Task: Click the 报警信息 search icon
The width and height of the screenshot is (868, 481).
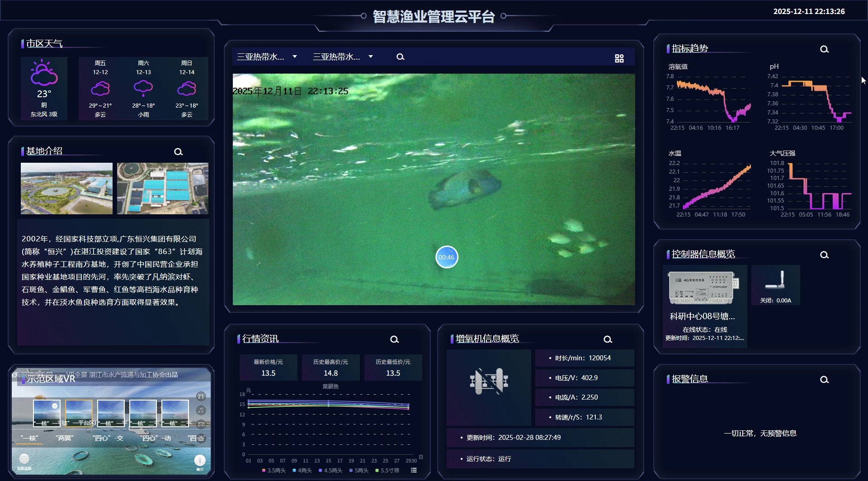Action: (x=824, y=380)
